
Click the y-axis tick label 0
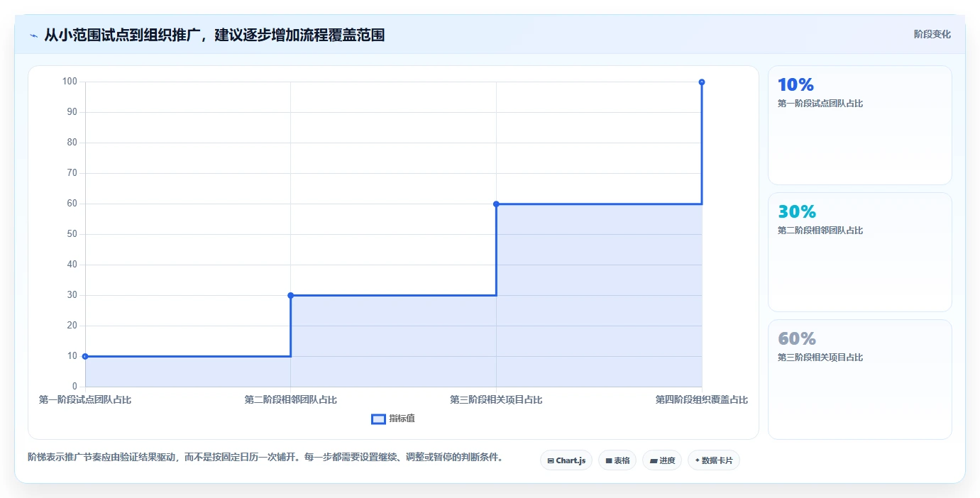point(74,387)
